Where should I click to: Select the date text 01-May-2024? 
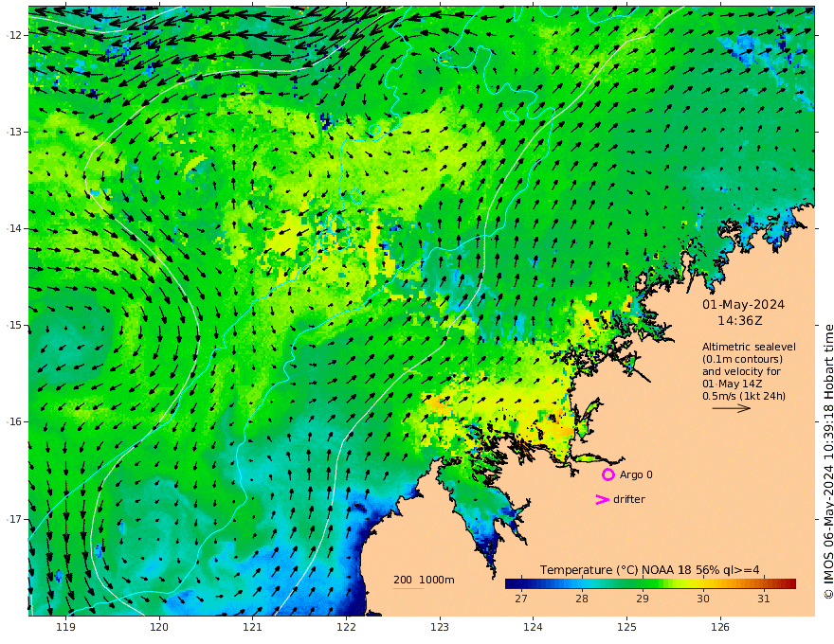click(743, 304)
